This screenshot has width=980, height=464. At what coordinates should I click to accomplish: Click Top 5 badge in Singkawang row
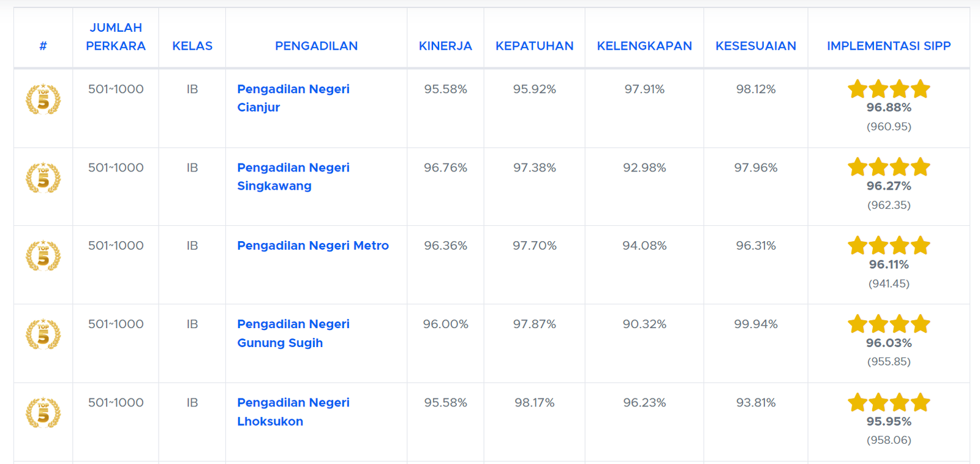pyautogui.click(x=43, y=178)
